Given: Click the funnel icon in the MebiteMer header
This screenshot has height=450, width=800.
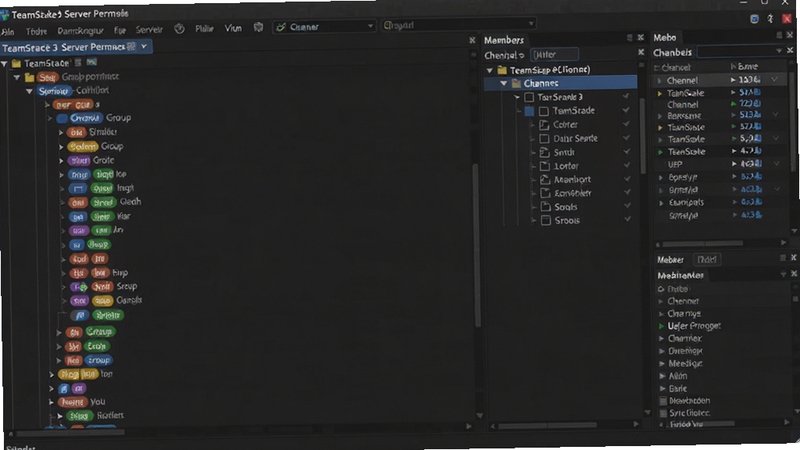Looking at the screenshot, I should [783, 274].
